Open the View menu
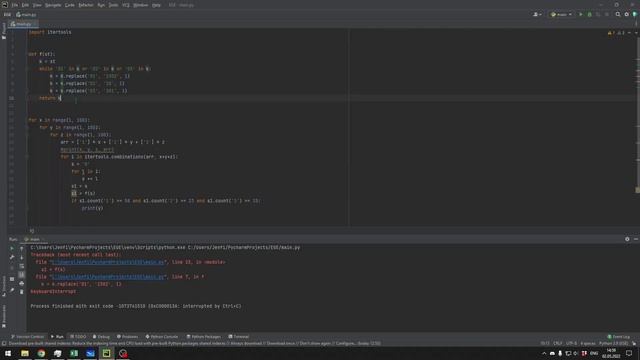Viewport: 640px width, 360px height. [x=37, y=5]
